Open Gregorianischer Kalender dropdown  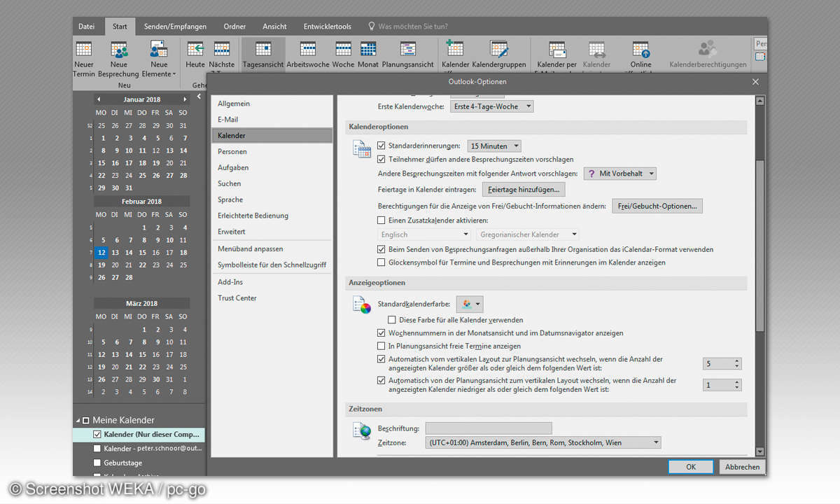pyautogui.click(x=528, y=234)
